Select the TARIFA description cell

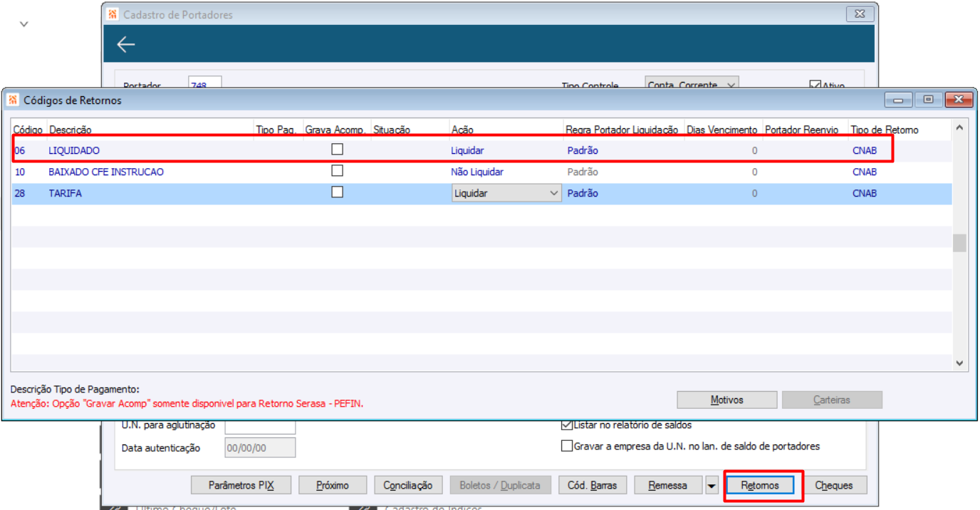pyautogui.click(x=65, y=194)
